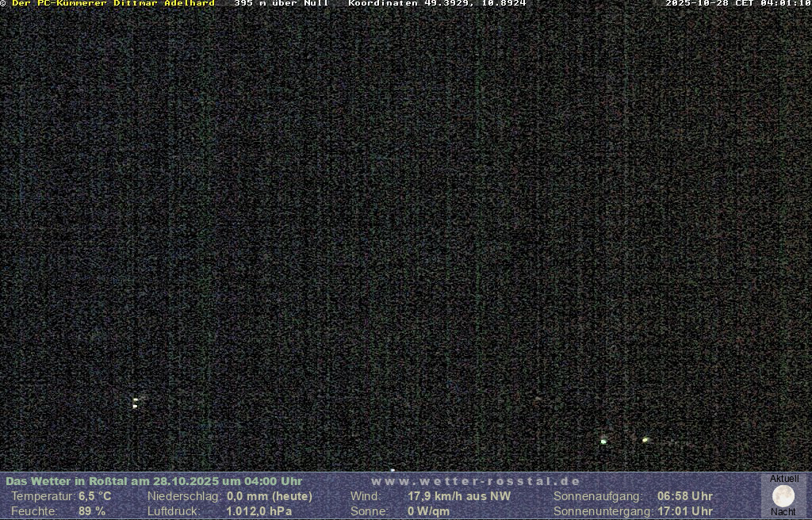
Task: Click the Niederschlag value 0,0 mm (heute)
Action: (270, 496)
